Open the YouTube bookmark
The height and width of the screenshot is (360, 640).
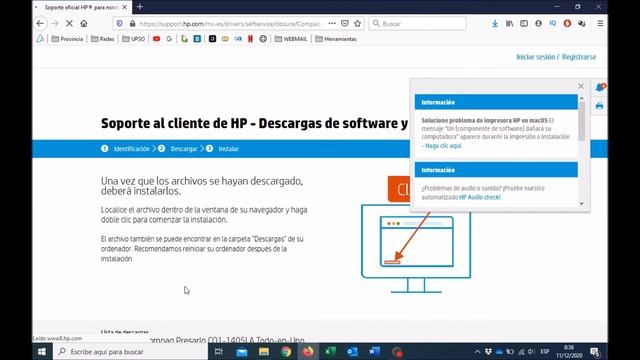click(156, 39)
